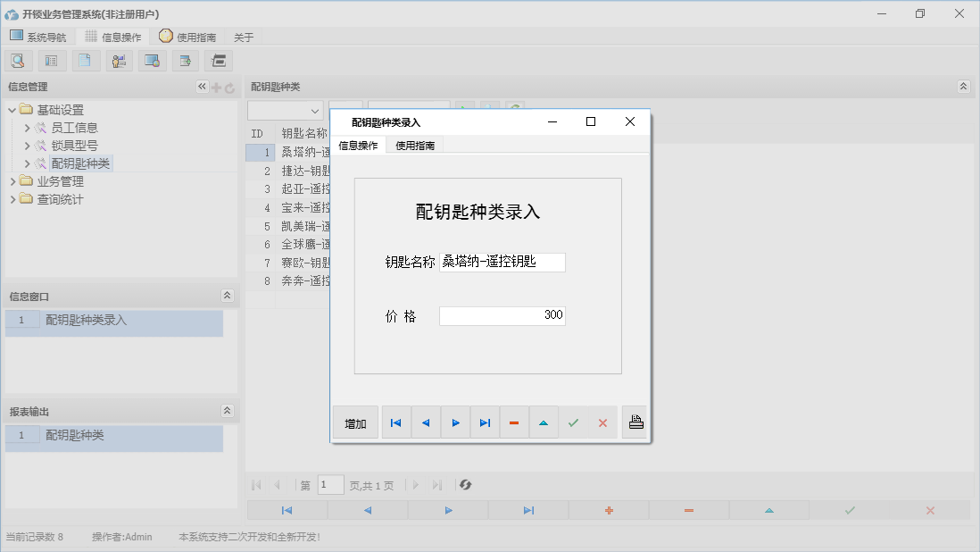
Task: Click the green checkmark to confirm entry
Action: click(573, 422)
